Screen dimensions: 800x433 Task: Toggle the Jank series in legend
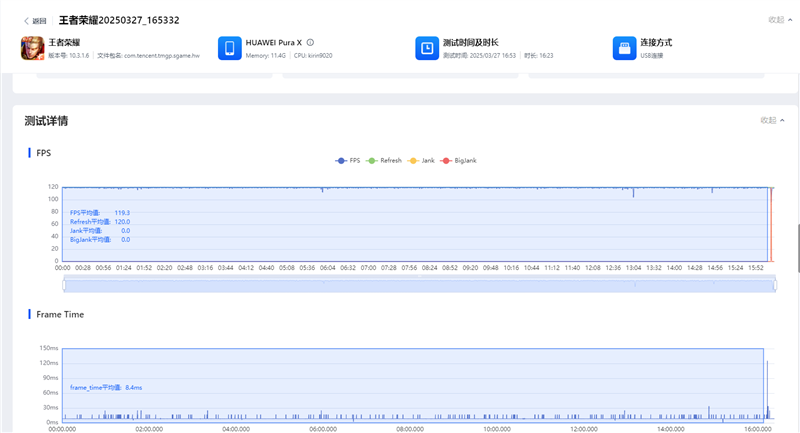tap(422, 160)
